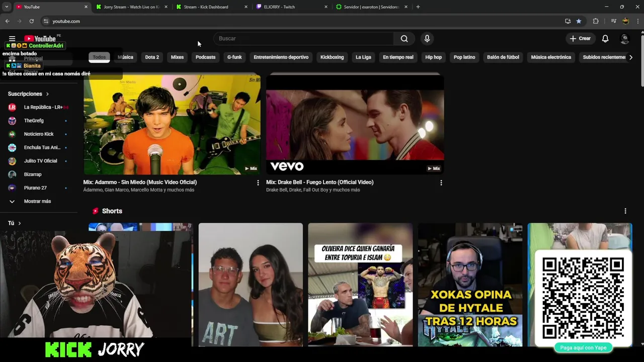Screen dimensions: 644x362
Task: Switch to Servidor exaroton tab
Action: [372, 7]
